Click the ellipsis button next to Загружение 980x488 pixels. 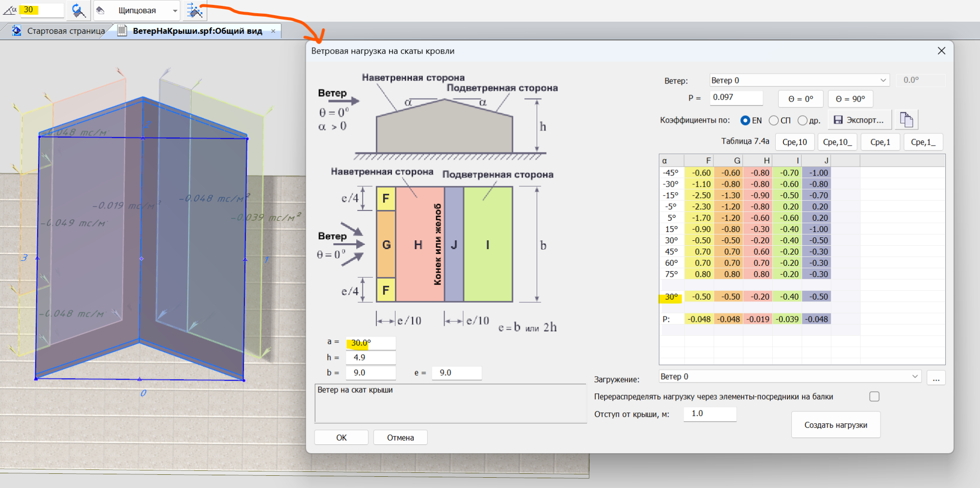coord(936,378)
